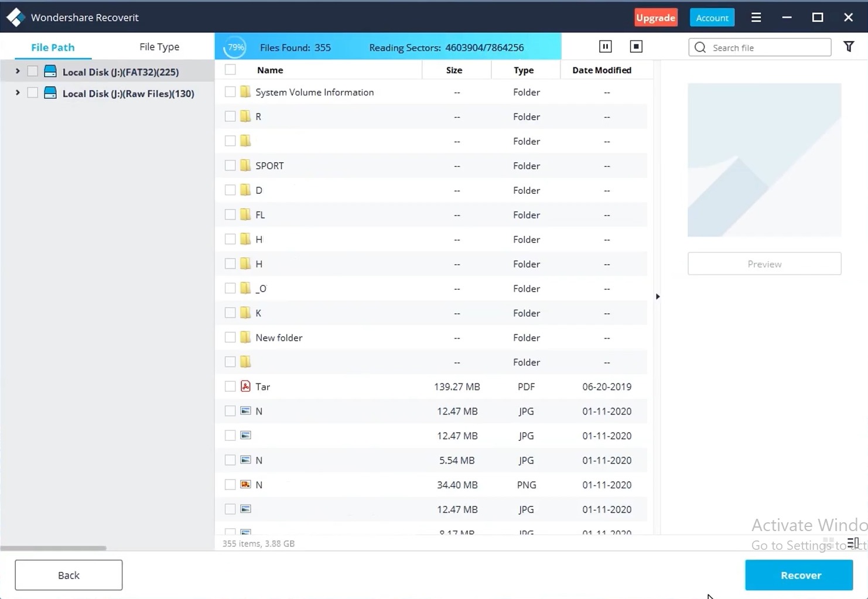Check the Tar PDF file checkbox
The width and height of the screenshot is (868, 599).
(x=230, y=386)
